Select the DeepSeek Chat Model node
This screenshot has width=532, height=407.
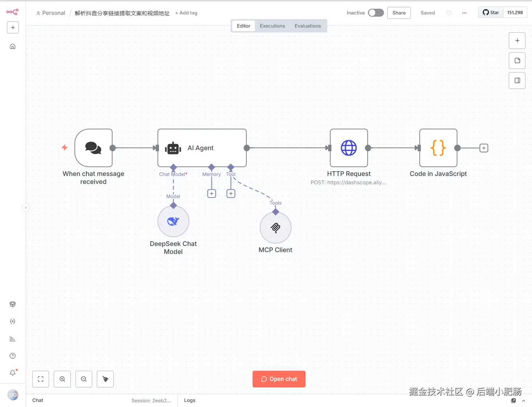[173, 221]
